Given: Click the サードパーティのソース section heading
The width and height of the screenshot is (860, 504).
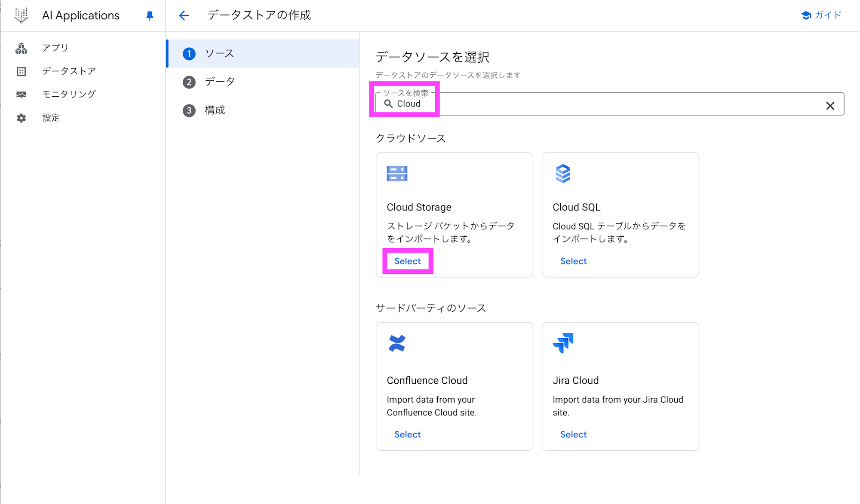Looking at the screenshot, I should pos(431,308).
